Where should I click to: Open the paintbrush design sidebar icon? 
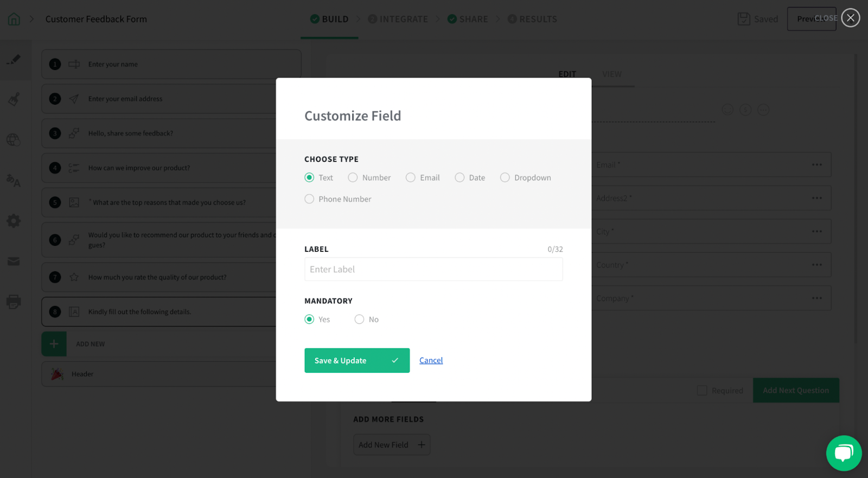[14, 99]
